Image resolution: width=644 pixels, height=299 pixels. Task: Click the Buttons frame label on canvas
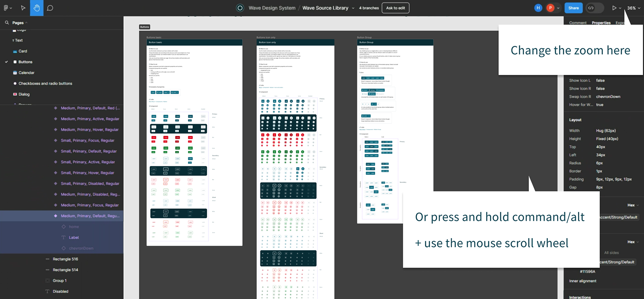144,27
